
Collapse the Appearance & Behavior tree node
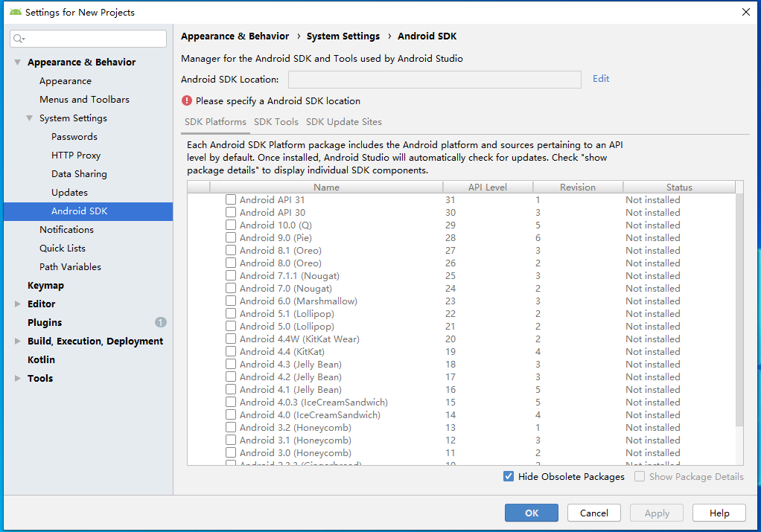click(x=17, y=62)
